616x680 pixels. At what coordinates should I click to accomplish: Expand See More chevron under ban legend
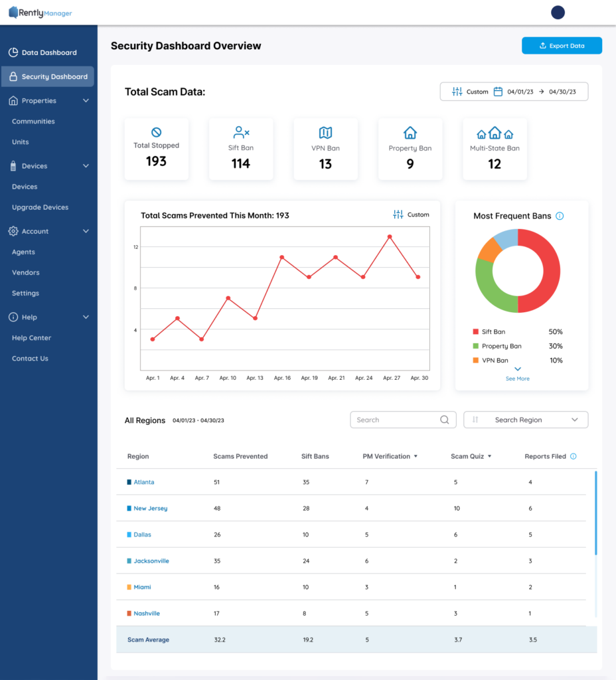(518, 369)
